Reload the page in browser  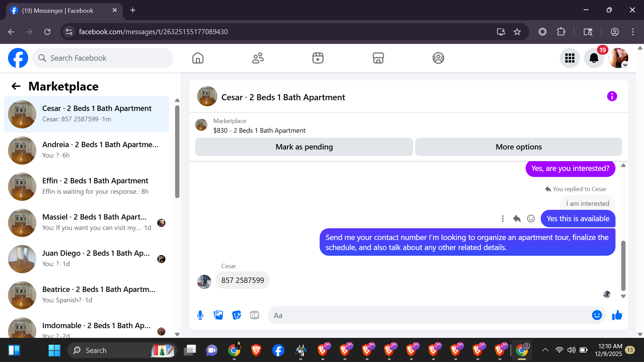(47, 32)
